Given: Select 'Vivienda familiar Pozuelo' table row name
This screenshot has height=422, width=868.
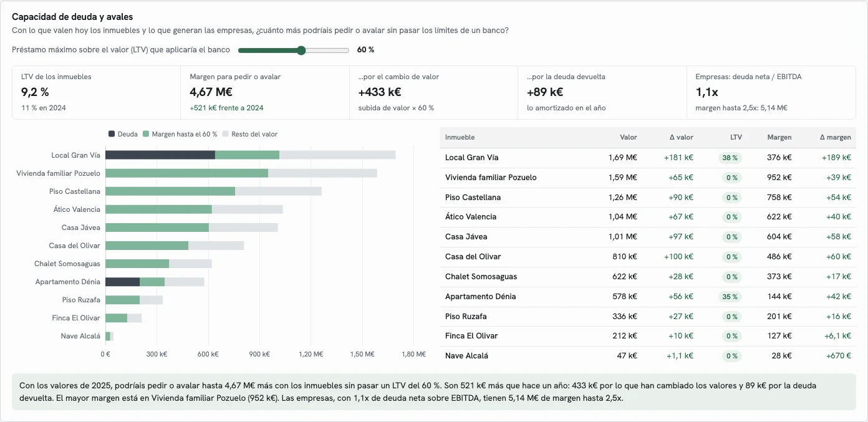Looking at the screenshot, I should [x=491, y=178].
